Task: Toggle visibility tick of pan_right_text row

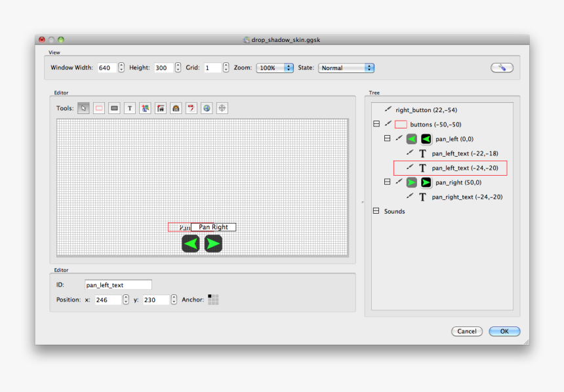Action: pos(410,196)
